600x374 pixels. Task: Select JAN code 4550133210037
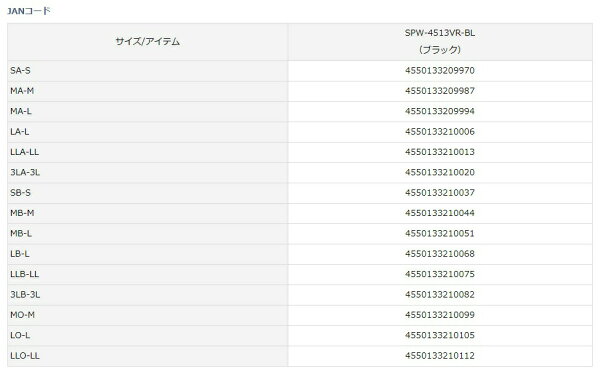click(440, 193)
